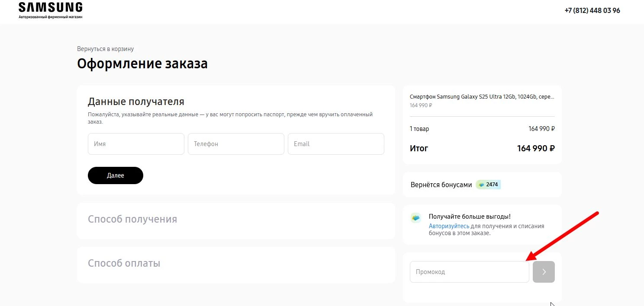Select the 'Email' text field
Image resolution: width=644 pixels, height=306 pixels.
(336, 144)
